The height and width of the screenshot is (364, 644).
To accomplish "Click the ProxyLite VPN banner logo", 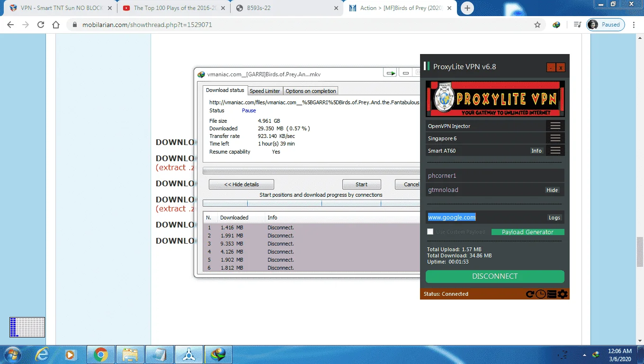I will tap(495, 99).
